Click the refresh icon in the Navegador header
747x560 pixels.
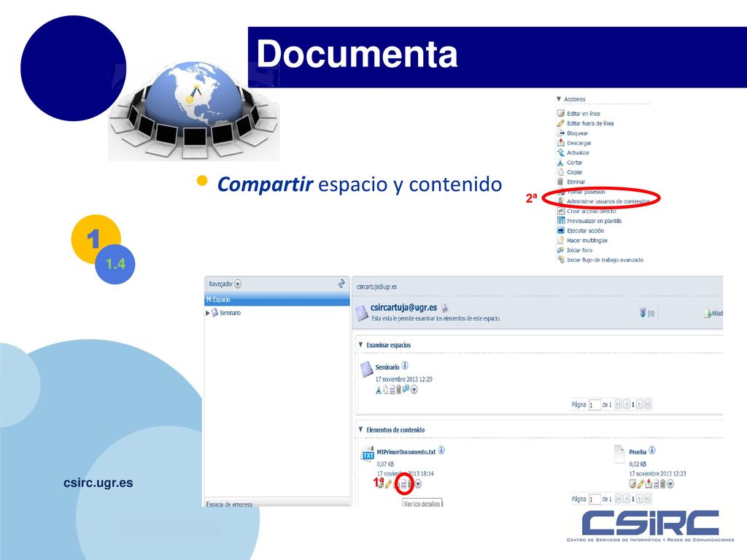[x=341, y=284]
